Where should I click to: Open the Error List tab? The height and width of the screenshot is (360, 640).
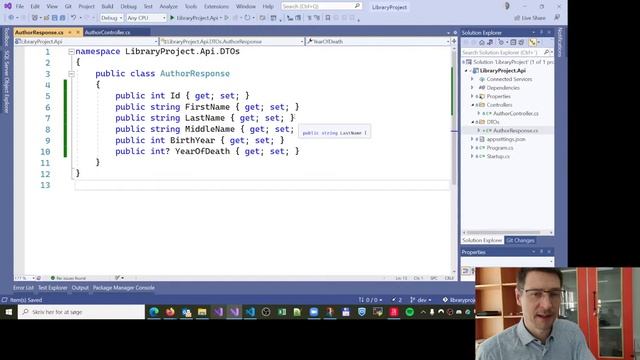point(23,288)
